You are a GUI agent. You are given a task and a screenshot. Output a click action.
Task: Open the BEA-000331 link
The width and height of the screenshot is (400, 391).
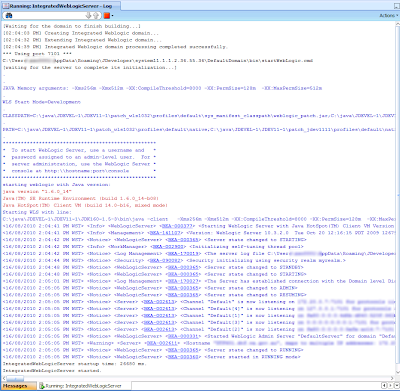[x=184, y=336]
